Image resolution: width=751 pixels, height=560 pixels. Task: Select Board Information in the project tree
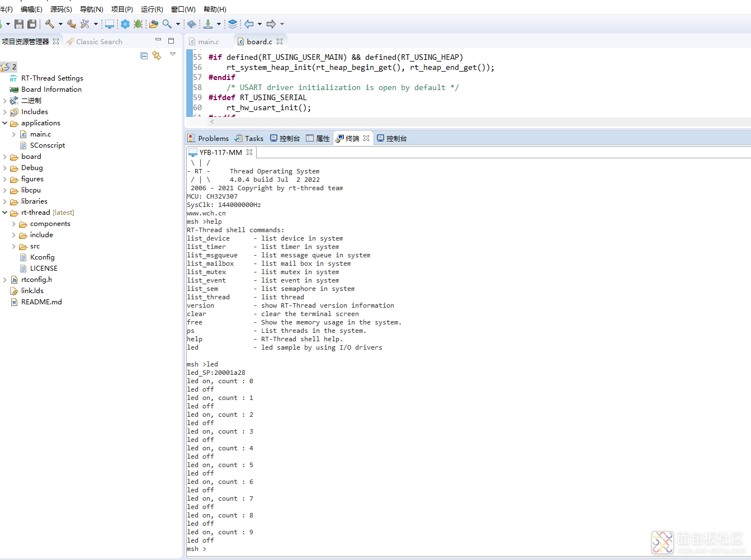pyautogui.click(x=51, y=90)
